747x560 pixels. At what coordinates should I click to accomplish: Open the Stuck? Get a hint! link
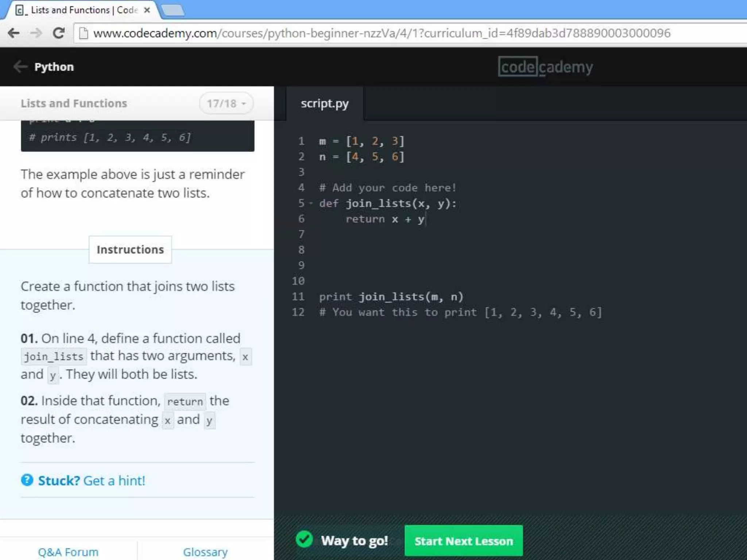92,481
